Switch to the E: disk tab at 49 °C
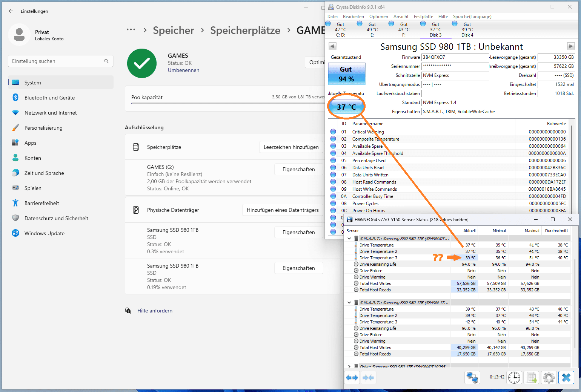The width and height of the screenshot is (581, 392). tap(372, 29)
